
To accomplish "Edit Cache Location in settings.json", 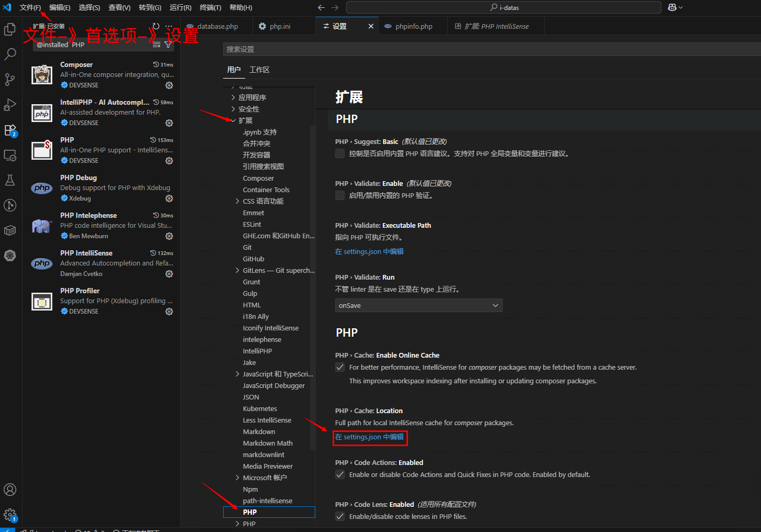I will [369, 437].
